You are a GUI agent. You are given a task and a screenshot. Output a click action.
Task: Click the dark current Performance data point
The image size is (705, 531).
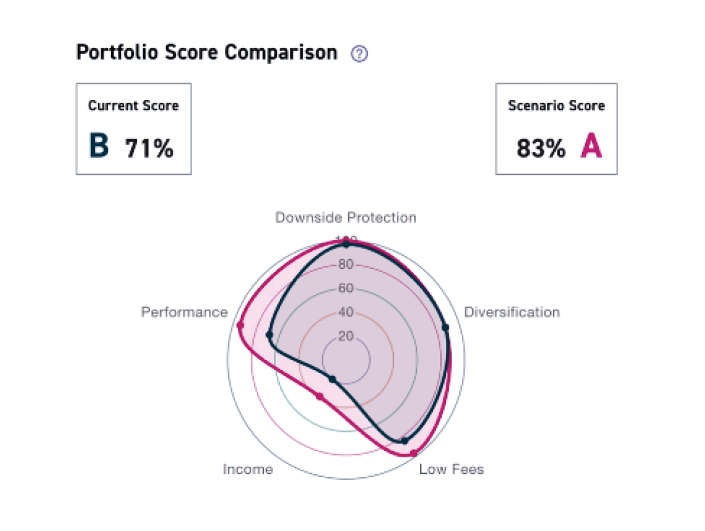coord(270,334)
